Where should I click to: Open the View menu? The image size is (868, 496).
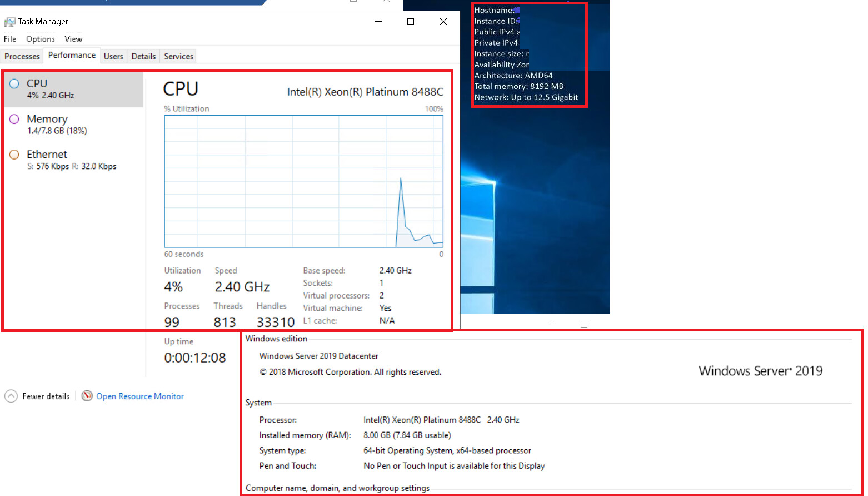click(73, 39)
